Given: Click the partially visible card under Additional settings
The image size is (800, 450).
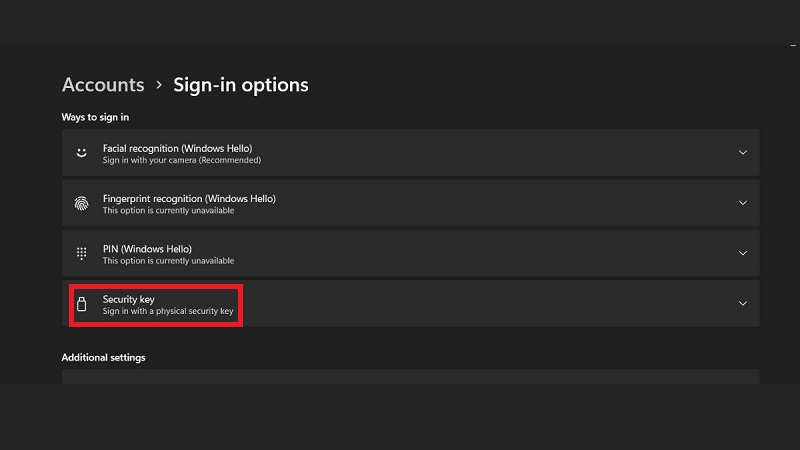Looking at the screenshot, I should point(410,377).
